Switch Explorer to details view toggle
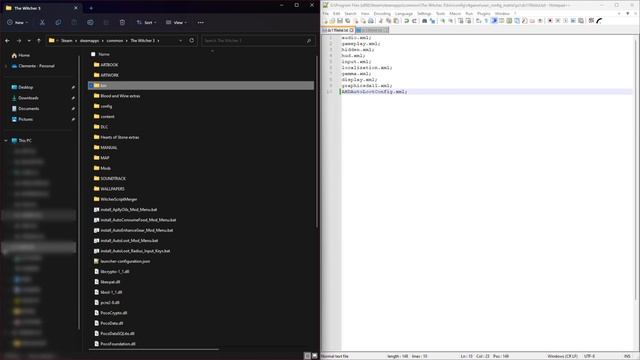640x360 pixels. click(x=307, y=356)
